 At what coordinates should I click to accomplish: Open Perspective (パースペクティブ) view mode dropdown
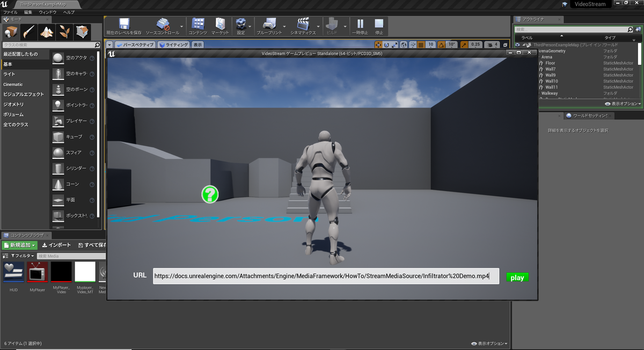tap(135, 45)
